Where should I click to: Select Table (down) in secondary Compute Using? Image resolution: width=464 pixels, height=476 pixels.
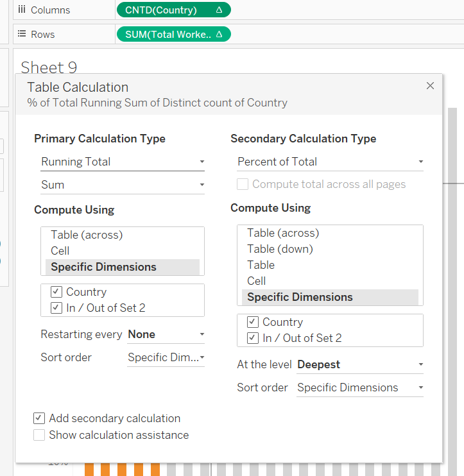[x=280, y=249]
